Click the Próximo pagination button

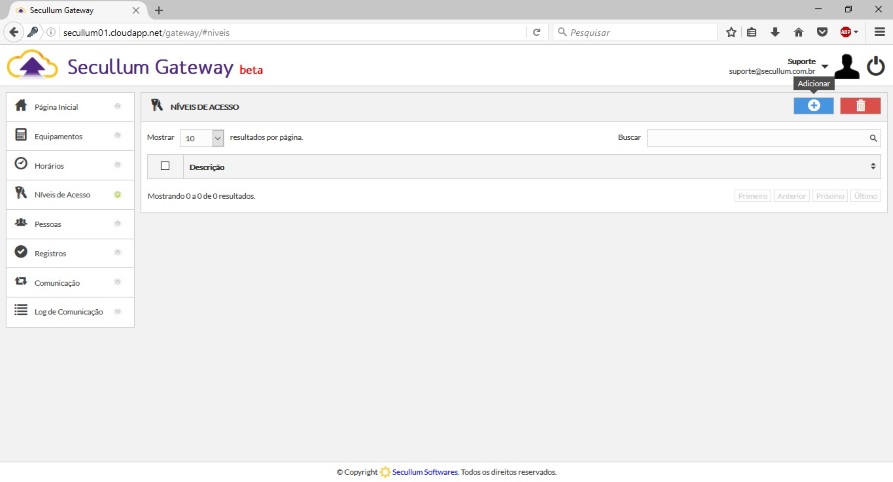(830, 196)
